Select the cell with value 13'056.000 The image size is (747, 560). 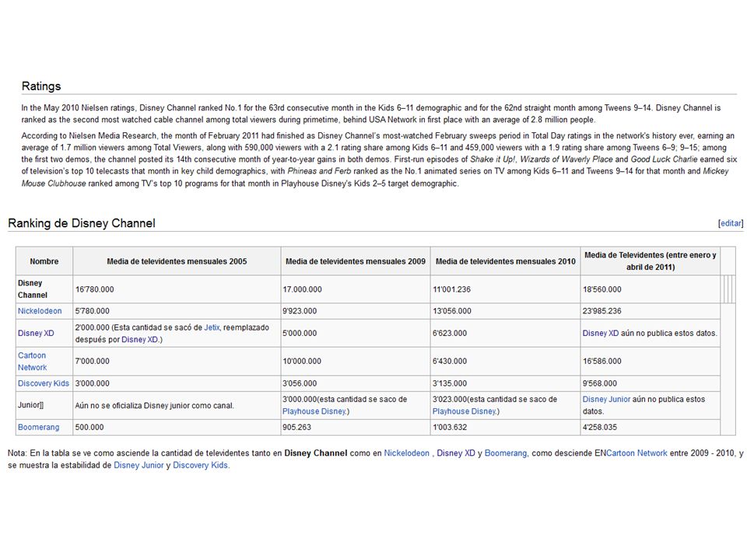point(506,311)
